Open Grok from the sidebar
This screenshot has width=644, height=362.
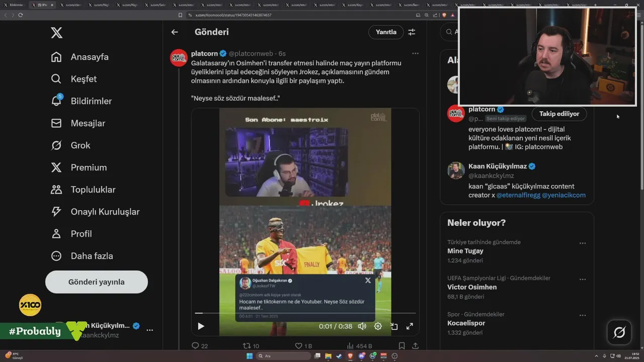[x=70, y=145]
